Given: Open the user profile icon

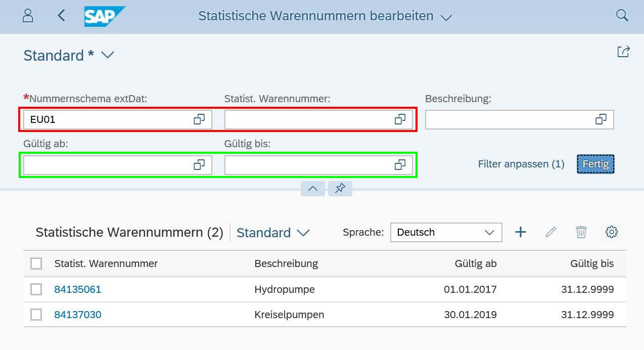Looking at the screenshot, I should tap(28, 16).
